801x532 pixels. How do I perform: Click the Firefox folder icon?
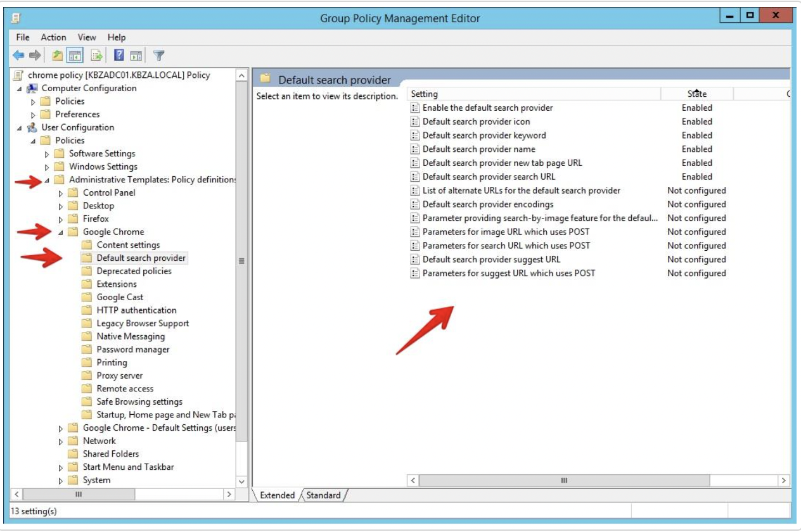click(73, 219)
